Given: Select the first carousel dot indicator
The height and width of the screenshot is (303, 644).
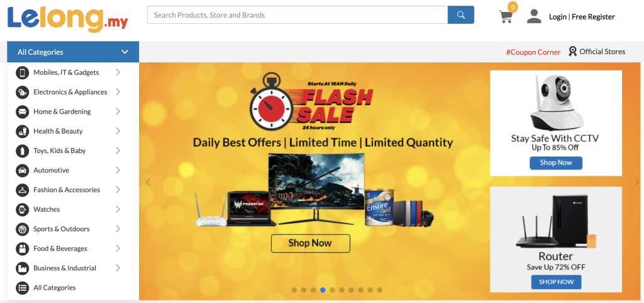Looking at the screenshot, I should pos(294,290).
